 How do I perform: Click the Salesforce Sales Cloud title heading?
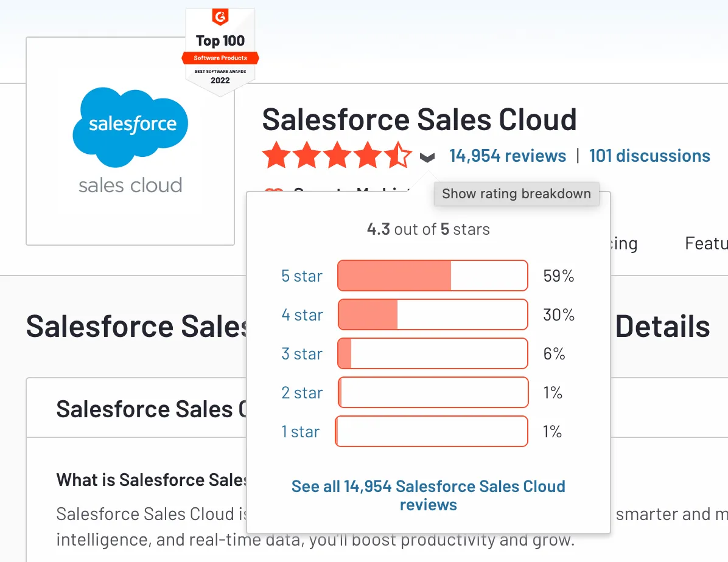pos(419,120)
